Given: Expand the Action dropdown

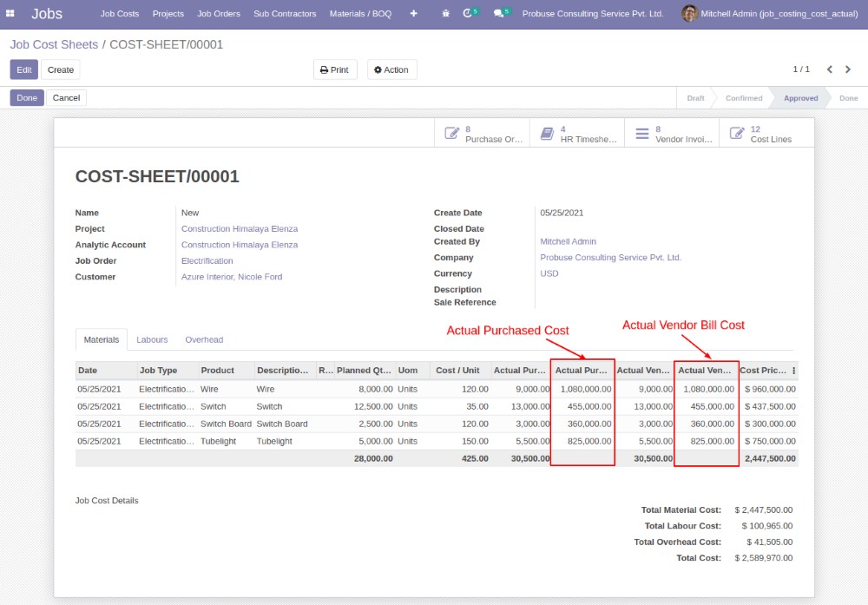Looking at the screenshot, I should (x=391, y=69).
